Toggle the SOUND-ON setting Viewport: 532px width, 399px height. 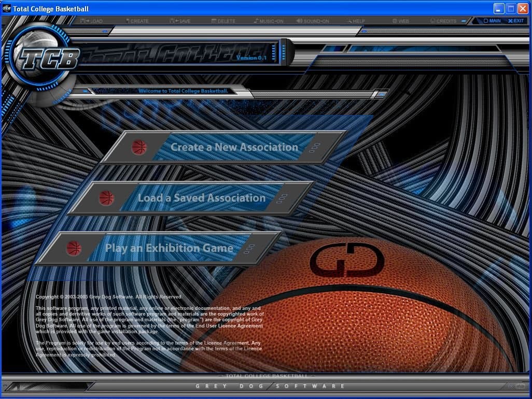313,21
